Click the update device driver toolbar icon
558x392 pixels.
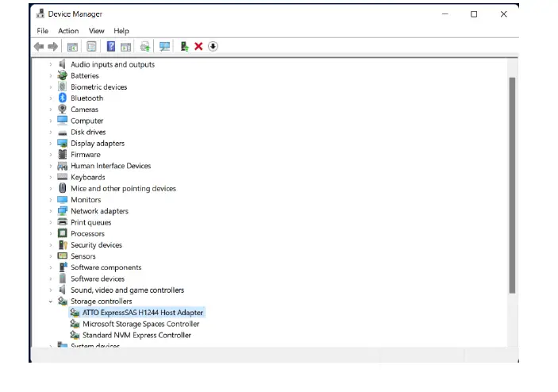click(x=144, y=47)
